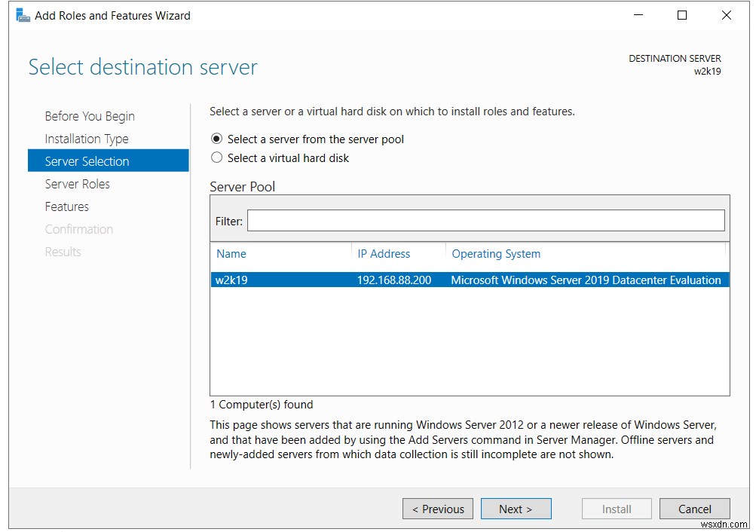Screen dimensions: 756x532
Task: Click the disabled Install button
Action: pos(616,509)
